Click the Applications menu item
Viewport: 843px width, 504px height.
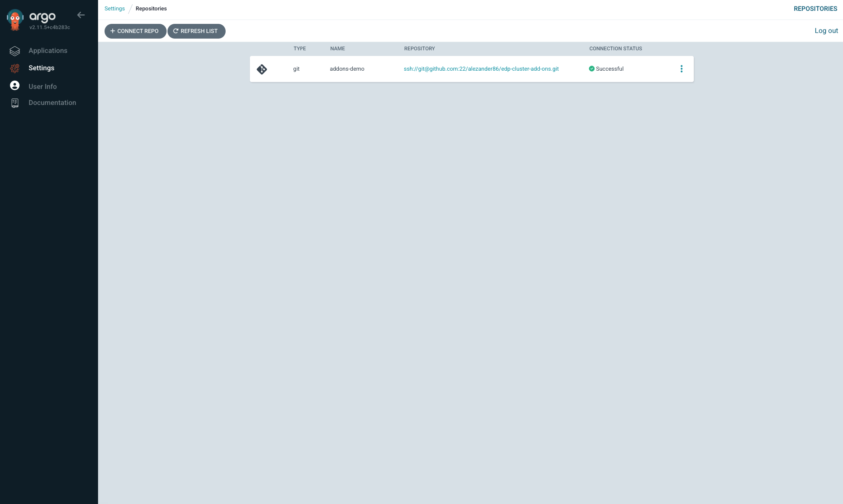(x=48, y=50)
